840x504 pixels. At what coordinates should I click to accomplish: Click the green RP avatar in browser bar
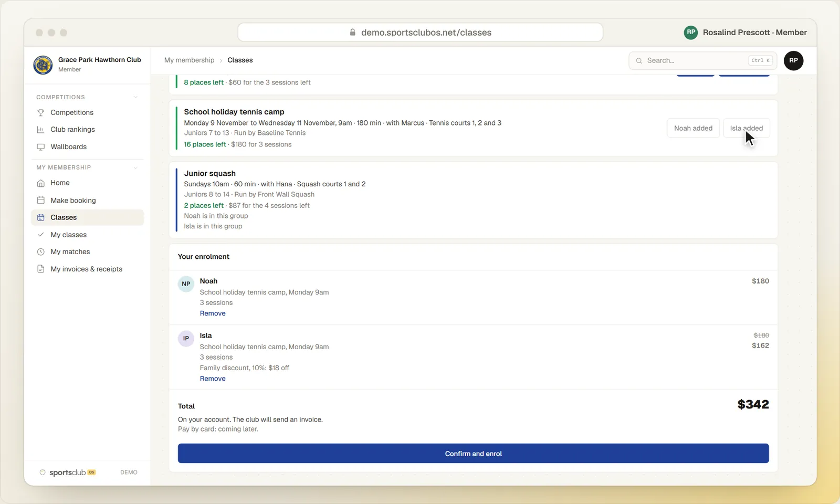(x=691, y=33)
